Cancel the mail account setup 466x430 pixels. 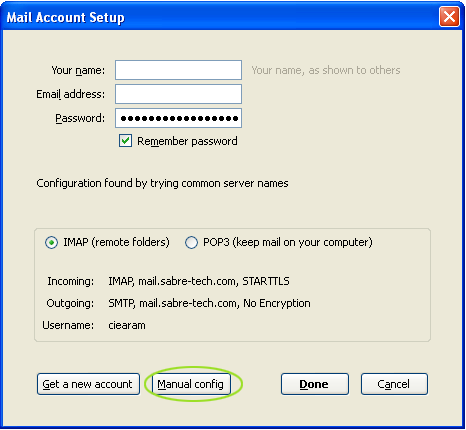[394, 384]
